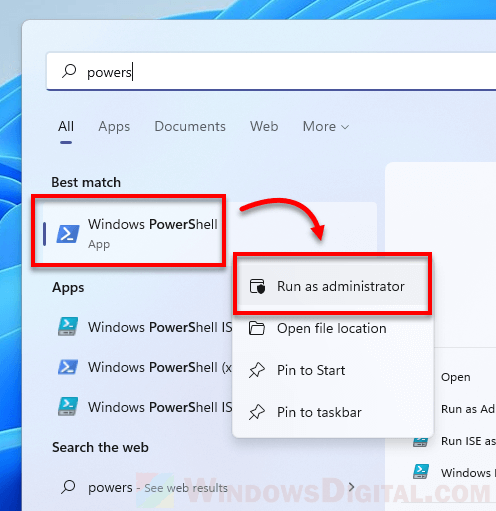496x511 pixels.
Task: Select the Web search tab
Action: (x=264, y=126)
